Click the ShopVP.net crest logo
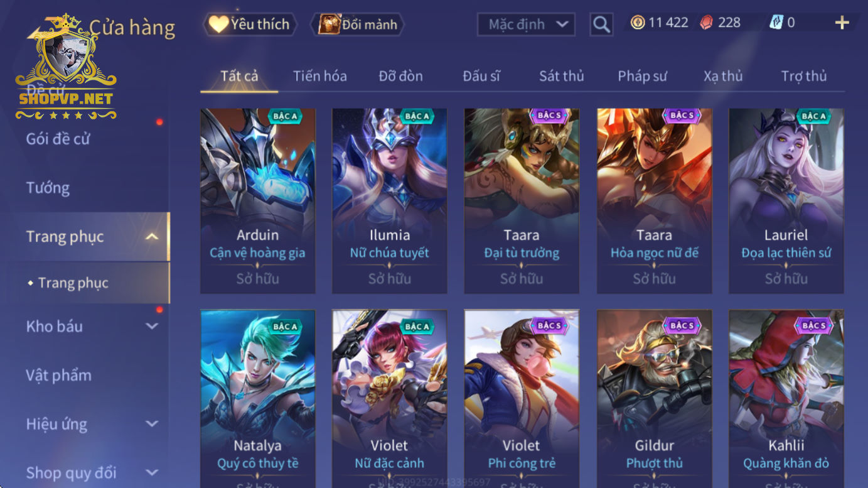The width and height of the screenshot is (868, 488). [66, 67]
